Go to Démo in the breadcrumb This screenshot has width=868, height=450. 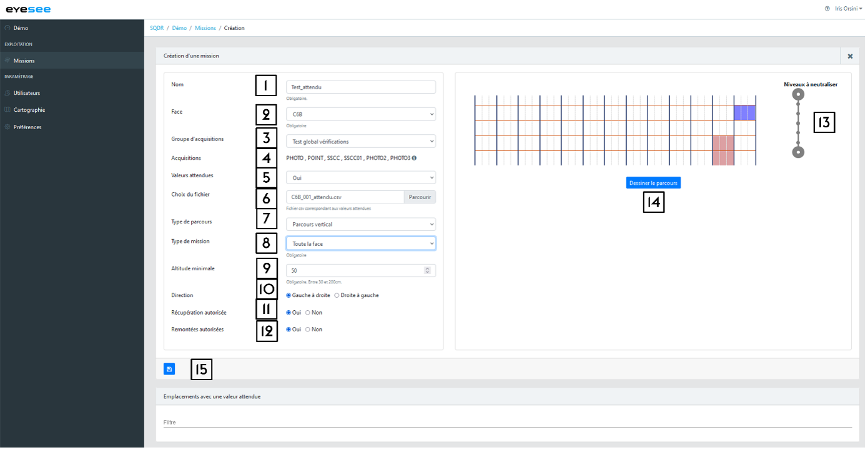(179, 28)
